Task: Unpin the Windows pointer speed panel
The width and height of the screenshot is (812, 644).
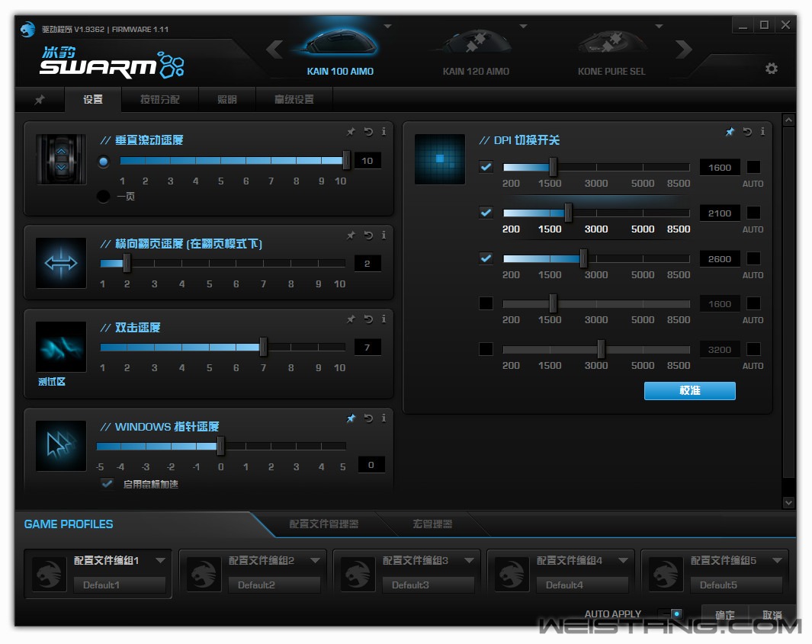Action: [351, 418]
